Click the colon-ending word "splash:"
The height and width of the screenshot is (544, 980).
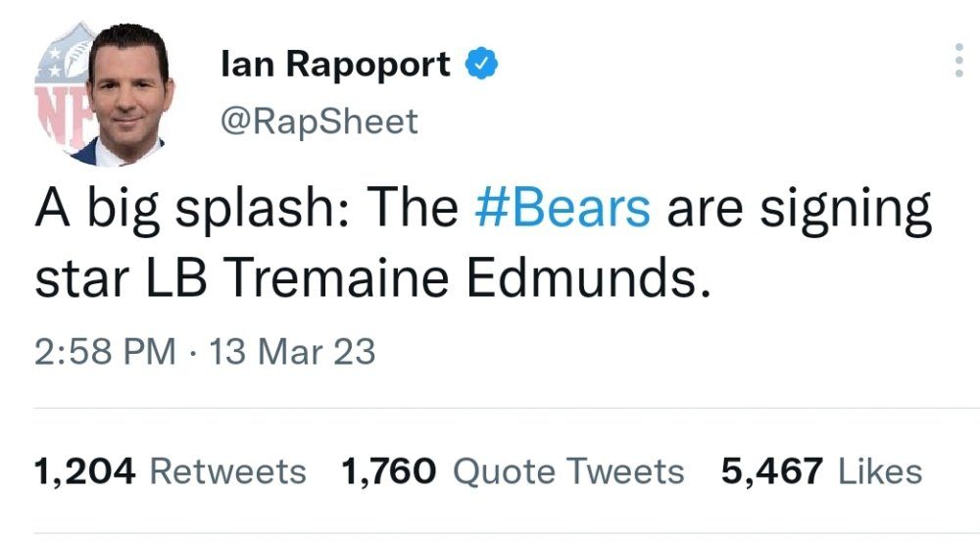(x=263, y=211)
